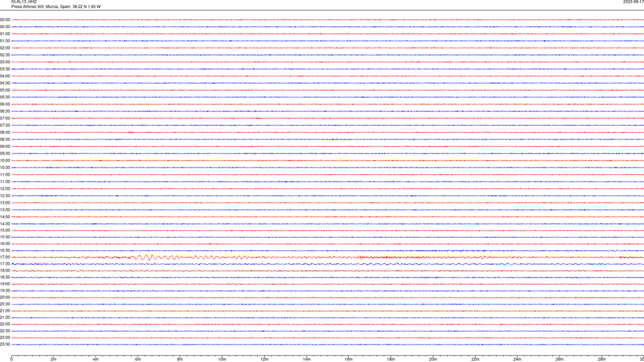The image size is (644, 362).
Task: Select the 11:30 row time label
Action: [5, 182]
